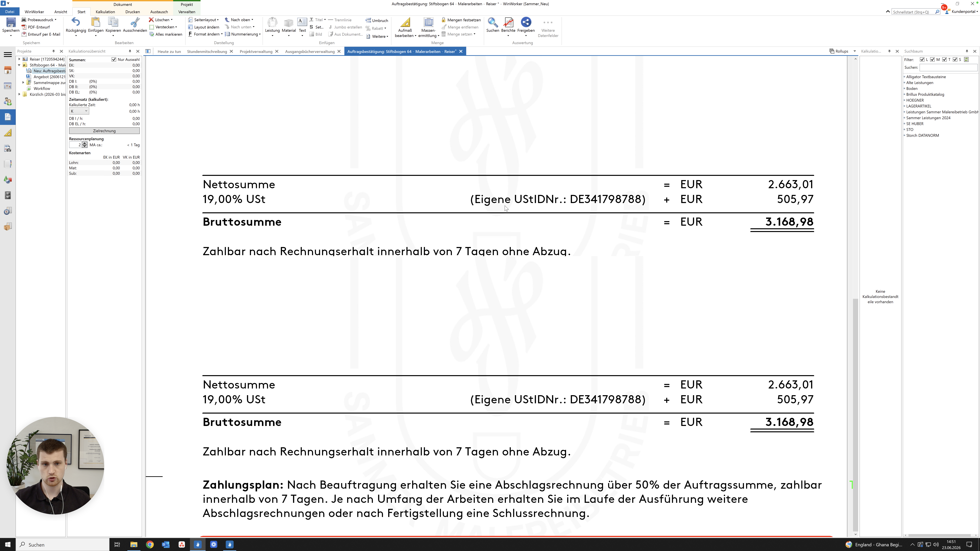980x551 pixels.
Task: Open the Berichte reports icon
Action: (508, 22)
